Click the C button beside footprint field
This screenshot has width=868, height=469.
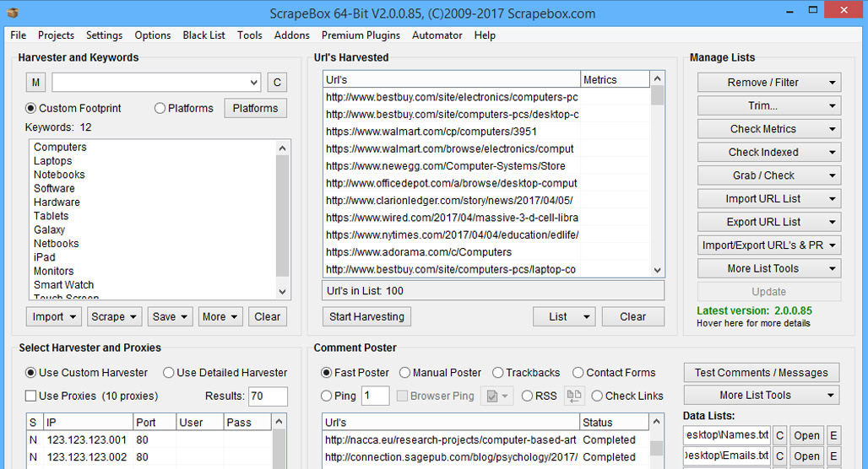point(277,83)
